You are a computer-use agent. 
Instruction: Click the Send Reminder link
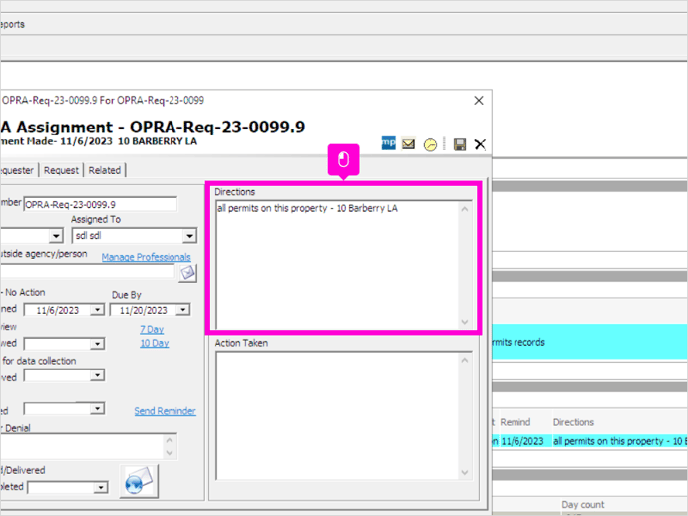point(165,411)
